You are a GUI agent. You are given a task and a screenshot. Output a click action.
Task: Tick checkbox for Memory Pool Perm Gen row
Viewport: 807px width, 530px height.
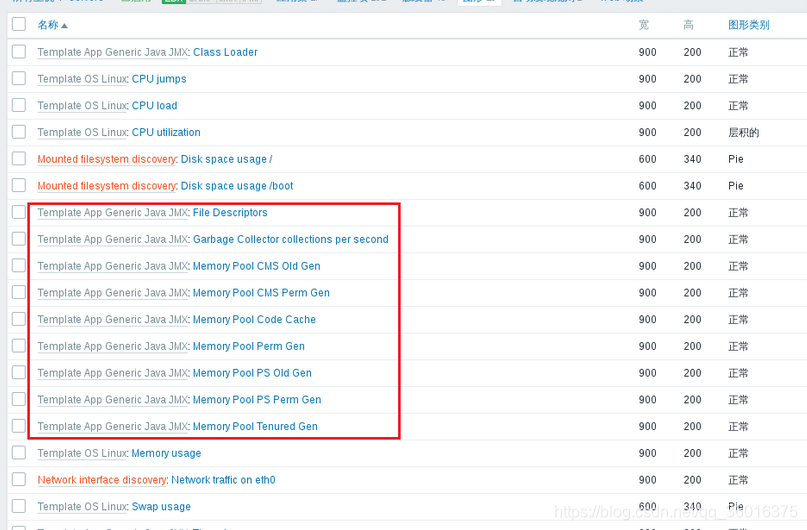click(x=19, y=346)
